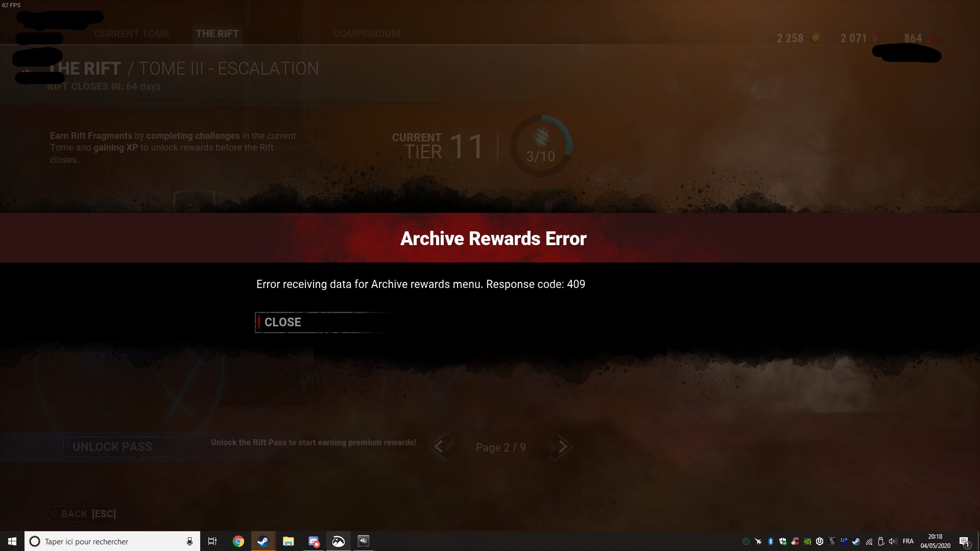This screenshot has width=980, height=551.
Task: Open the Action Center notifications icon
Action: tap(964, 541)
